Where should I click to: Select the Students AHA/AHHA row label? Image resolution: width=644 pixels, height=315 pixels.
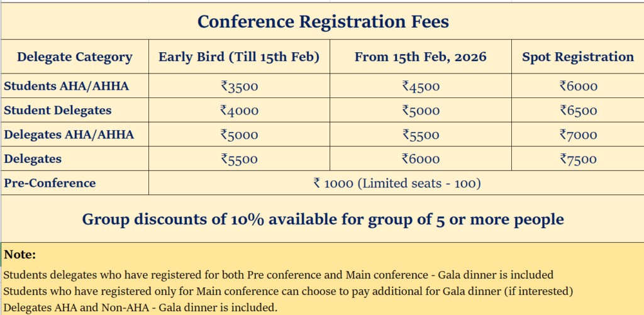(x=67, y=86)
